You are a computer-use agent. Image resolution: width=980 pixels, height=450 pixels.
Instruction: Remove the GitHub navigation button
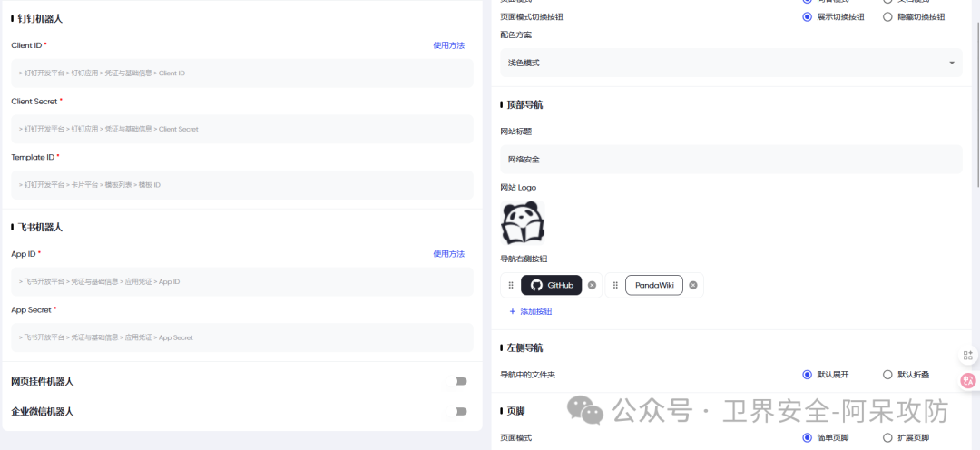pyautogui.click(x=592, y=285)
